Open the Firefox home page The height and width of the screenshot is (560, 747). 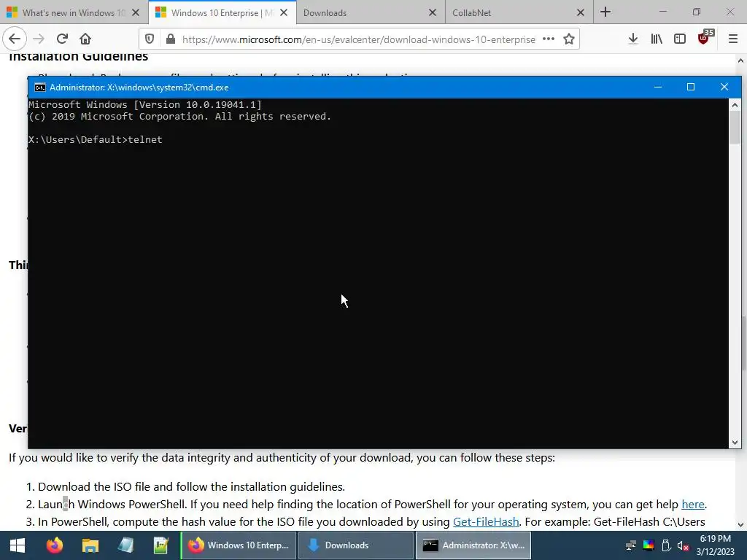click(85, 39)
